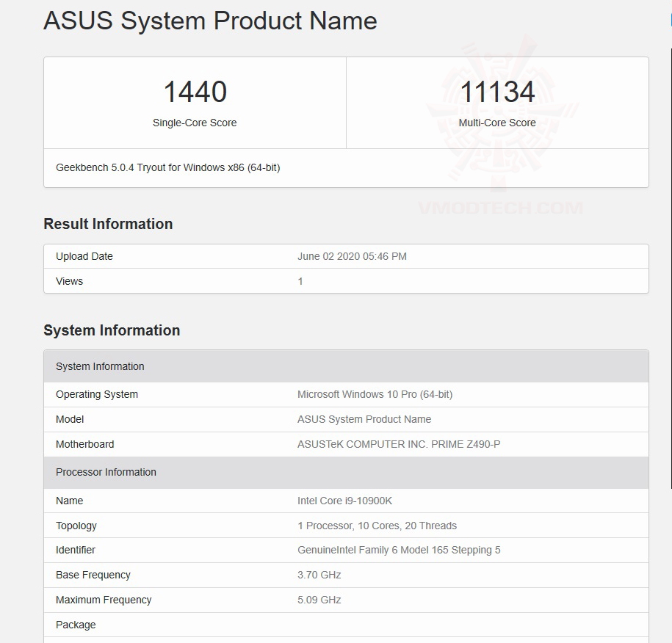Click the Model row showing ASUS System Product Name
Screen dimensions: 672x643
(x=70, y=419)
